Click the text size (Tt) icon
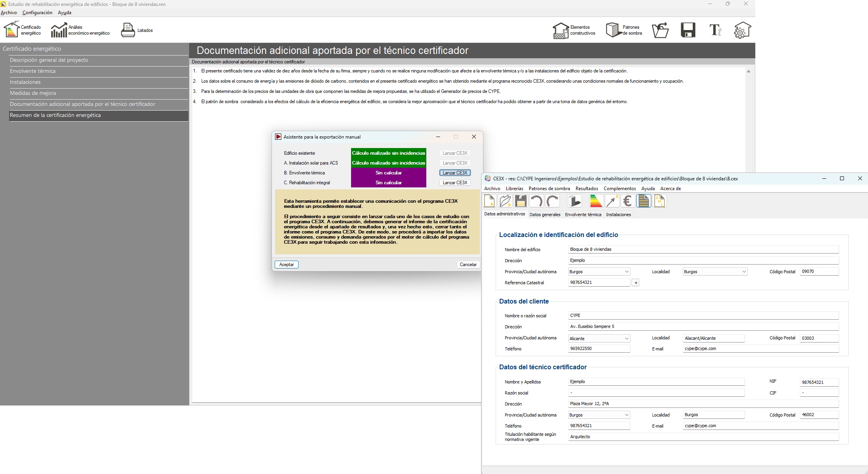This screenshot has width=868, height=474. (715, 30)
